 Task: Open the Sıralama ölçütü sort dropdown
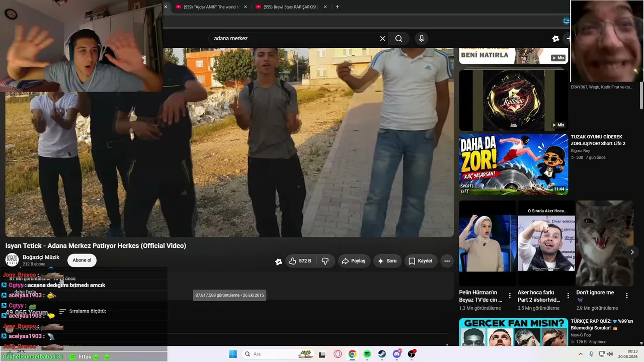pyautogui.click(x=83, y=311)
